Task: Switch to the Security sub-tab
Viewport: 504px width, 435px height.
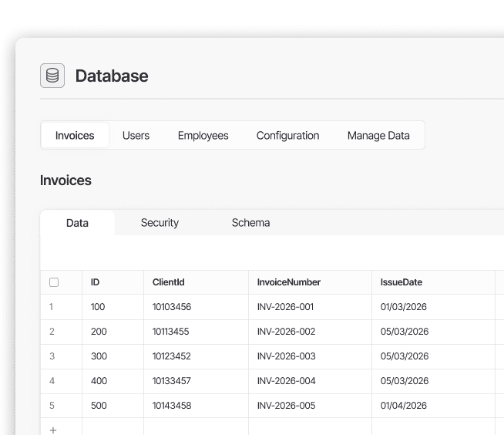Action: tap(160, 223)
